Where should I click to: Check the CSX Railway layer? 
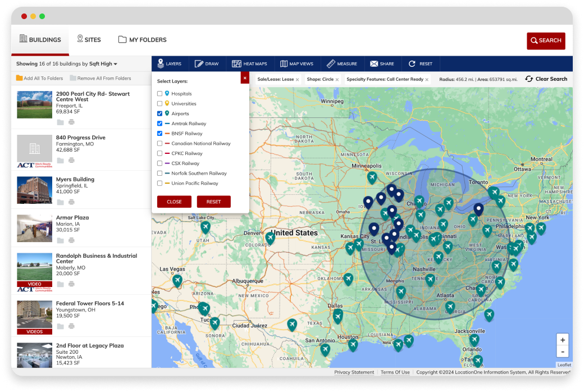(x=159, y=163)
